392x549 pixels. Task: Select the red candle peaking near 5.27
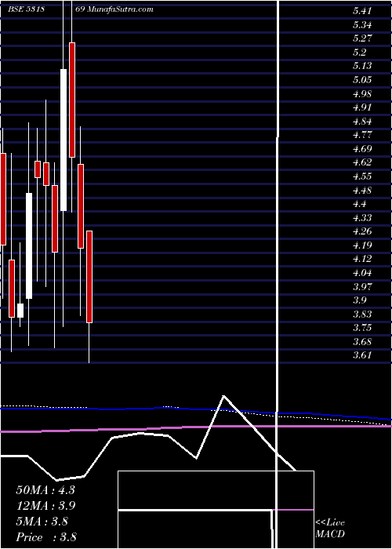pyautogui.click(x=72, y=100)
